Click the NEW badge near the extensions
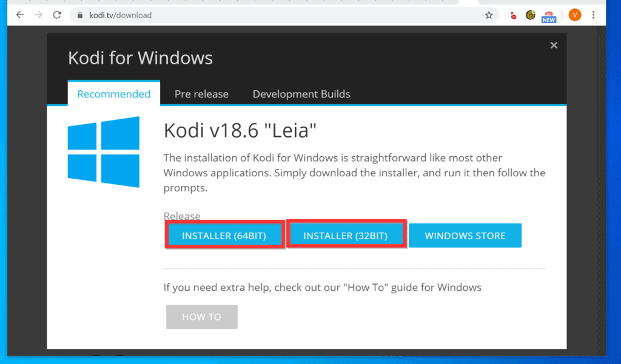 [549, 19]
